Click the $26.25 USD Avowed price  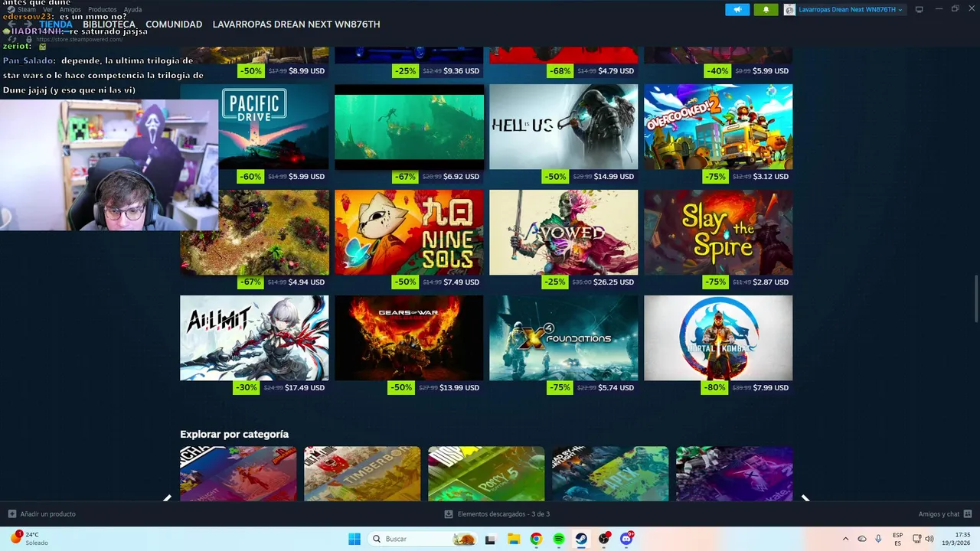614,282
